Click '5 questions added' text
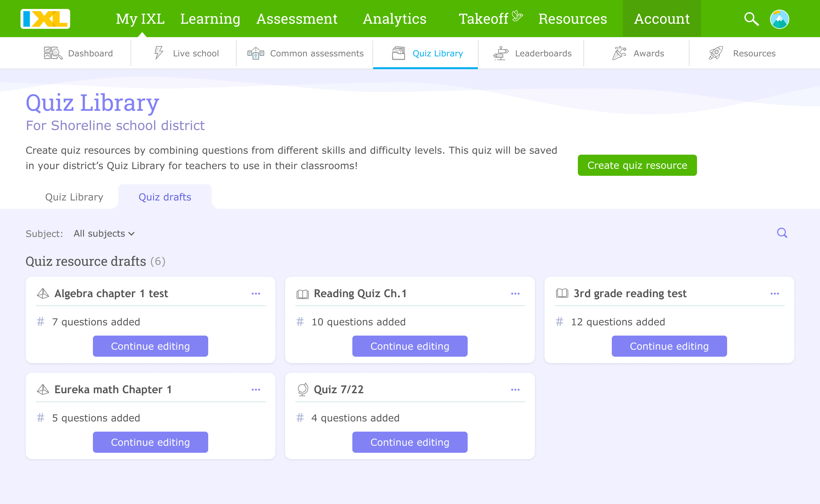This screenshot has height=504, width=820. [96, 418]
